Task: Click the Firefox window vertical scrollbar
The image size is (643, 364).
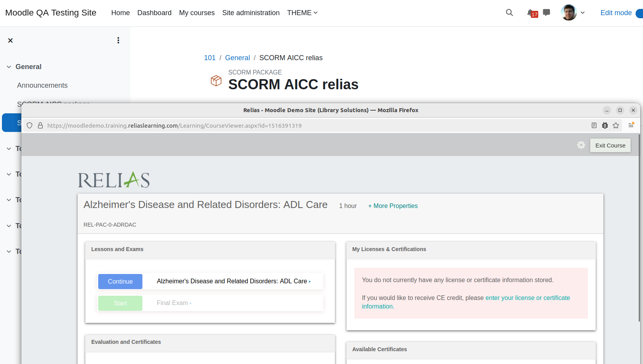Action: click(640, 228)
